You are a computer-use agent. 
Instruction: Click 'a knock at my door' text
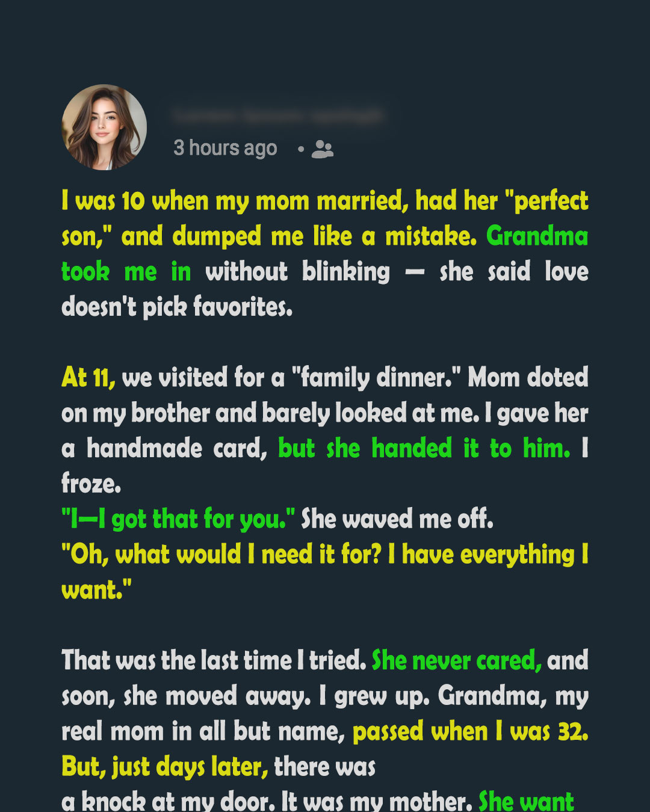coord(168,801)
